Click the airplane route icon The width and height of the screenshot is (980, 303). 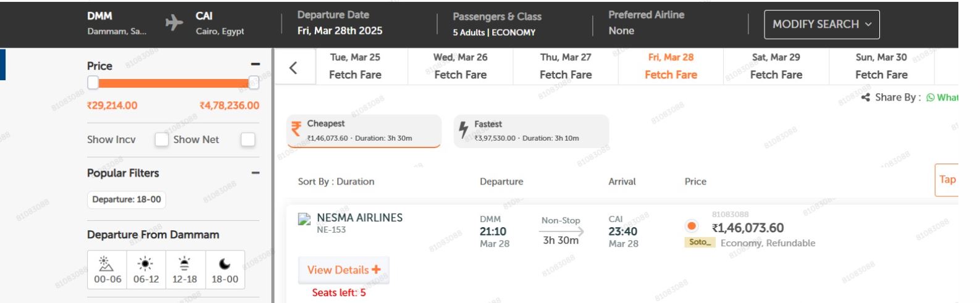[174, 23]
